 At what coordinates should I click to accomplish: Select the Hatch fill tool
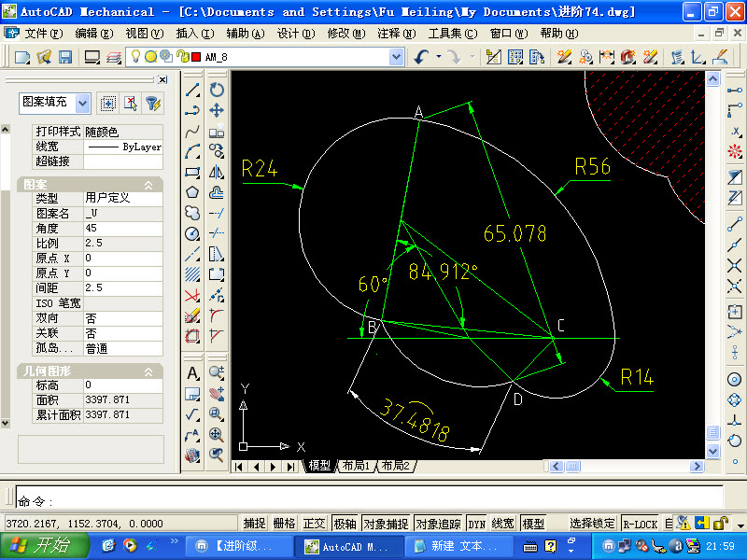pos(192,274)
